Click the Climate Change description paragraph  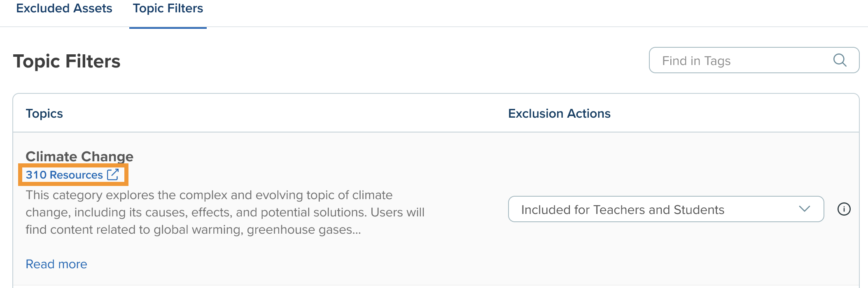pos(225,212)
